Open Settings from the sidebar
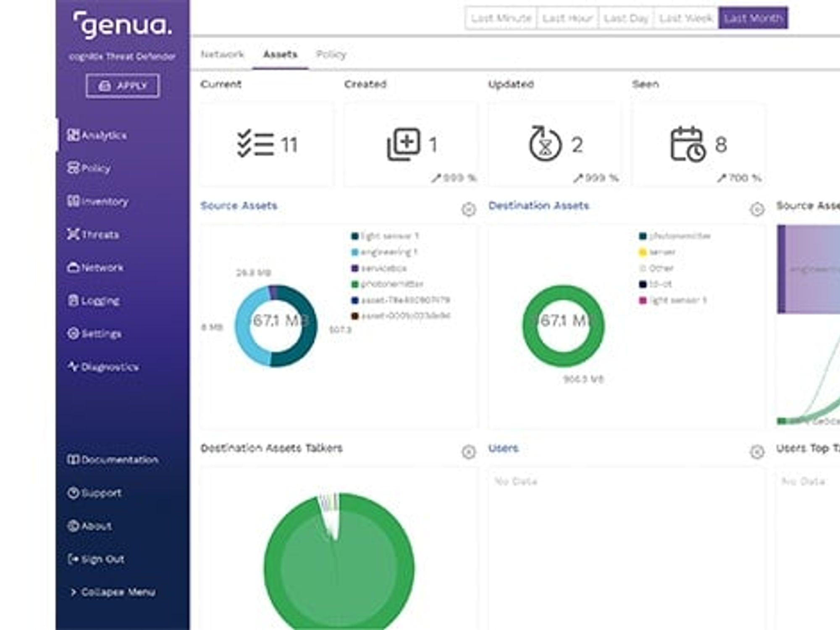Screen dimensions: 840x630 [94, 334]
